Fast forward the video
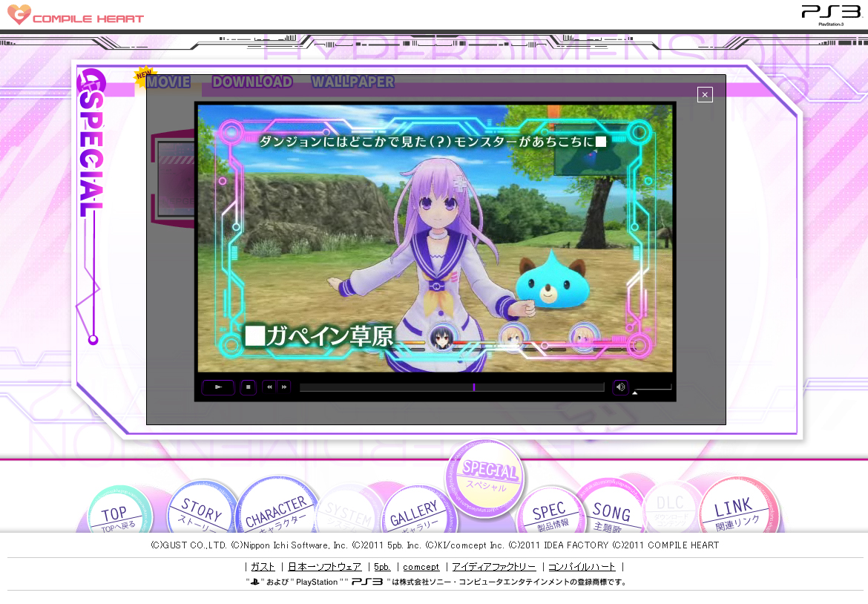Screen dimensions: 868x604 tap(284, 387)
